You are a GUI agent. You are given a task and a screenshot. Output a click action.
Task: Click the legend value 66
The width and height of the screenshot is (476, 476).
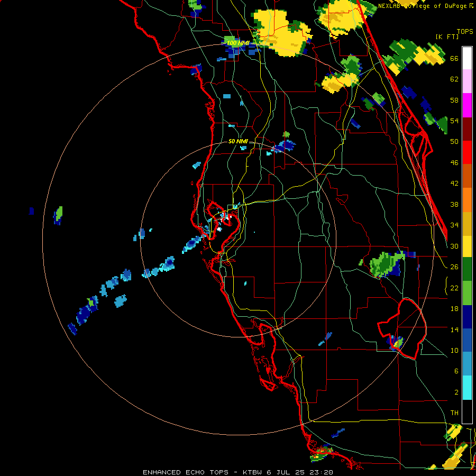pos(454,59)
